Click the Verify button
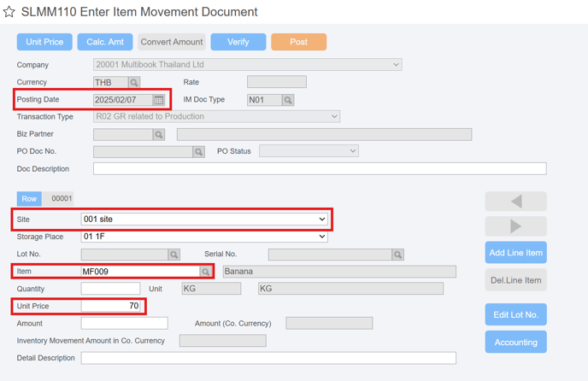 238,42
